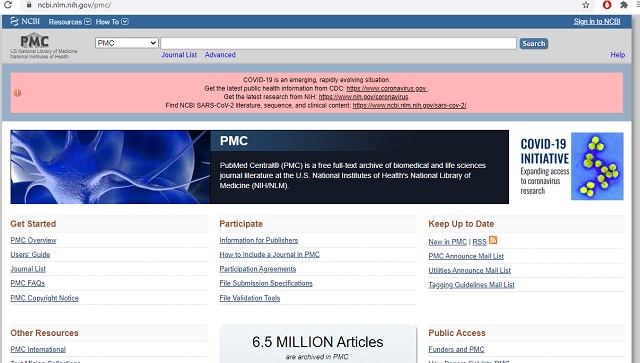Open the Advanced search link
Viewport: 640px width, 363px height.
(220, 55)
